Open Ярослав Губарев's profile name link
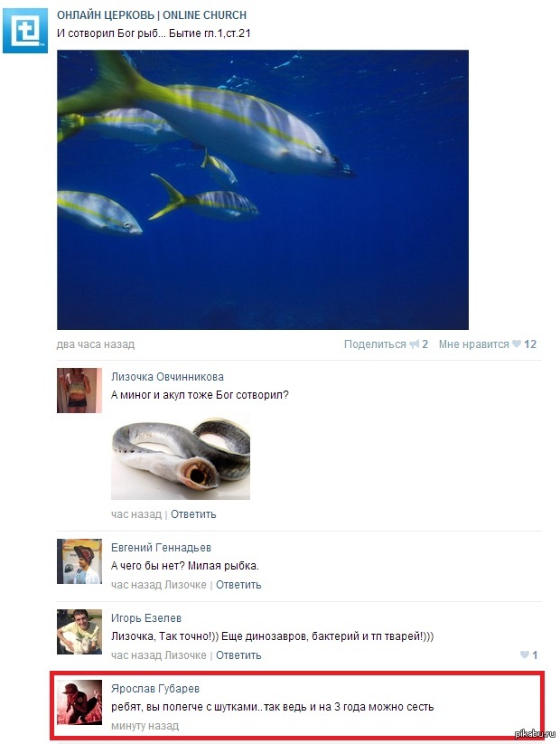The image size is (560, 744). [x=155, y=689]
